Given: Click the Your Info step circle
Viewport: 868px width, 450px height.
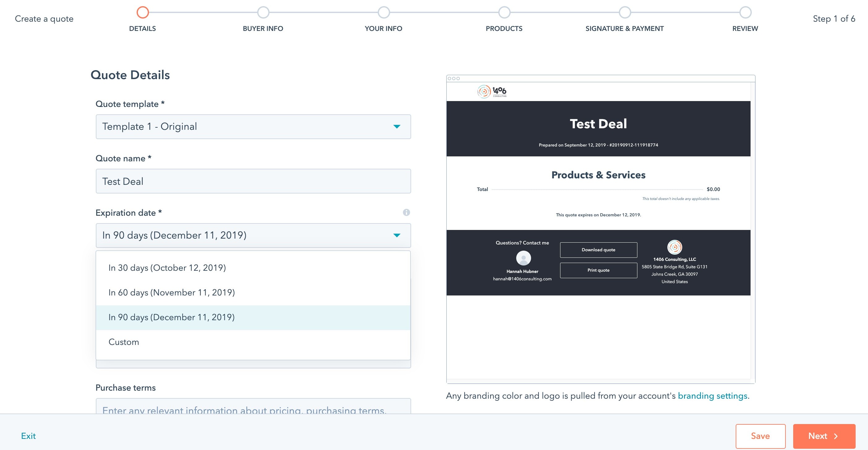Looking at the screenshot, I should tap(384, 12).
